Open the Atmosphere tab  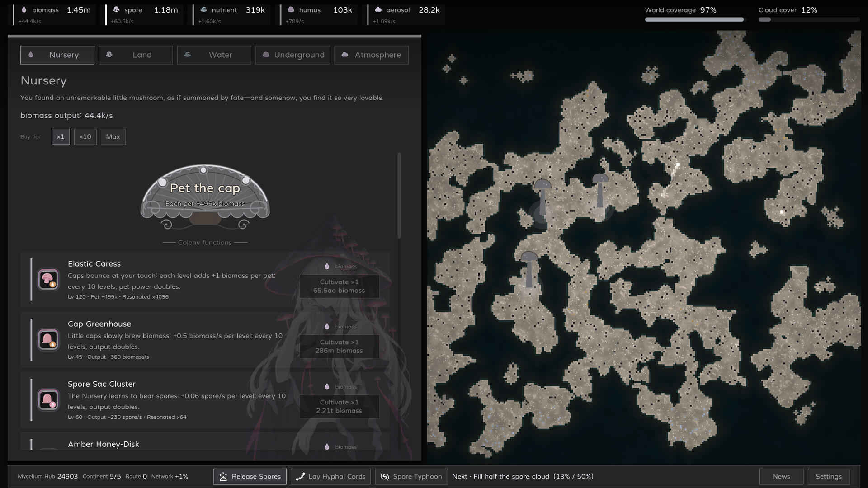(x=371, y=55)
